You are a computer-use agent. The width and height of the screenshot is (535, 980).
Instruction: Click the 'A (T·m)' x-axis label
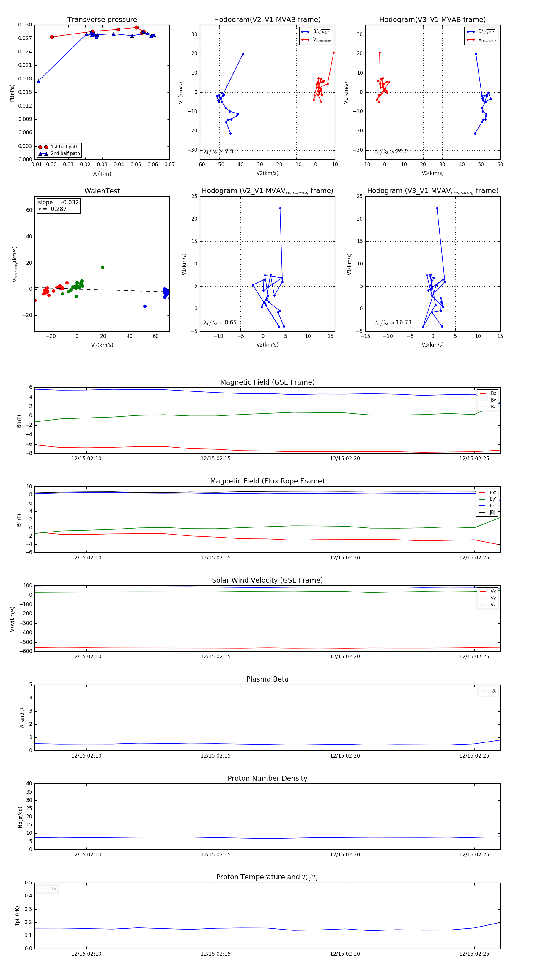point(102,174)
